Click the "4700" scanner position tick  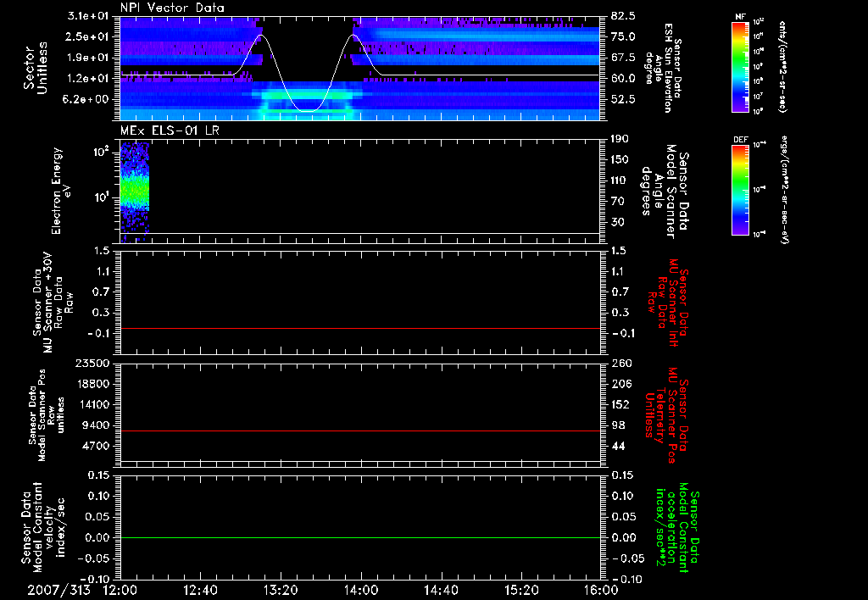(x=95, y=446)
